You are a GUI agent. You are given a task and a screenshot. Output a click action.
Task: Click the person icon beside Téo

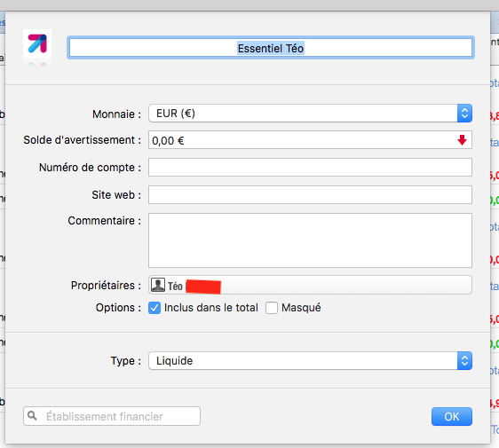158,285
